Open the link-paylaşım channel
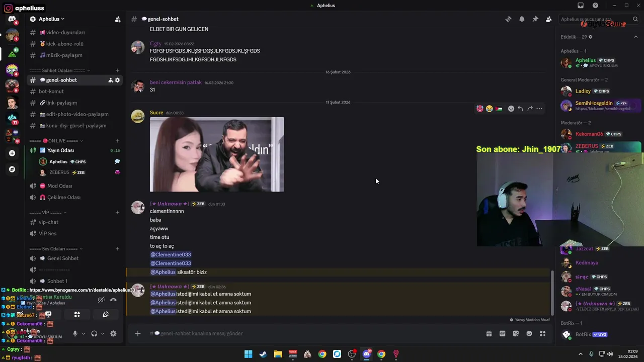Viewport: 644px width, 362px height. tap(74, 103)
